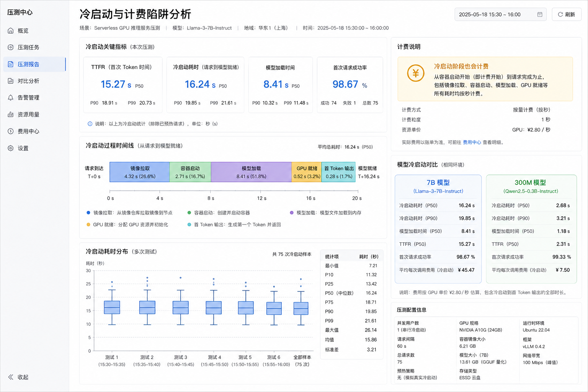Image resolution: width=588 pixels, height=392 pixels.
Task: Click the 模型加载 legend dot
Action: (292, 213)
